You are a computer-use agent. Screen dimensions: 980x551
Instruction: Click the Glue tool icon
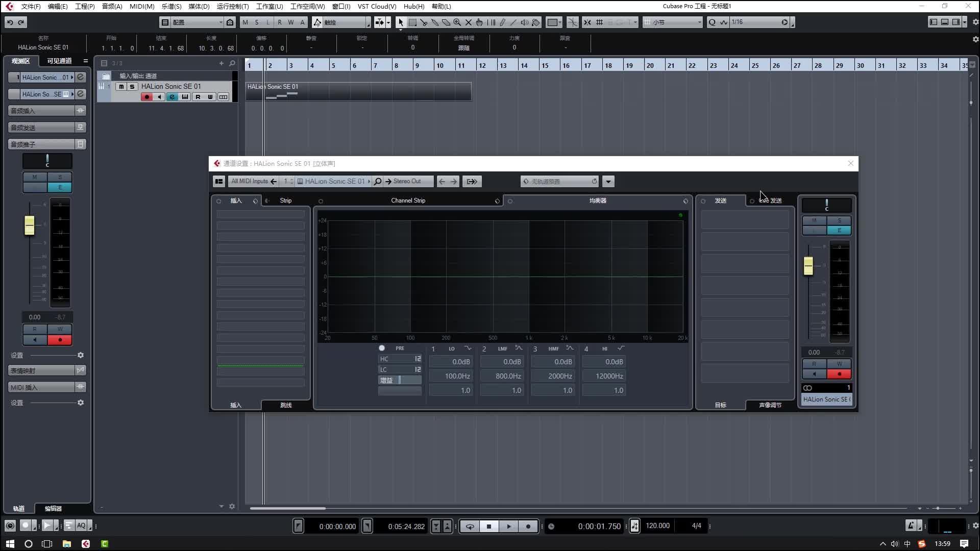(x=435, y=22)
